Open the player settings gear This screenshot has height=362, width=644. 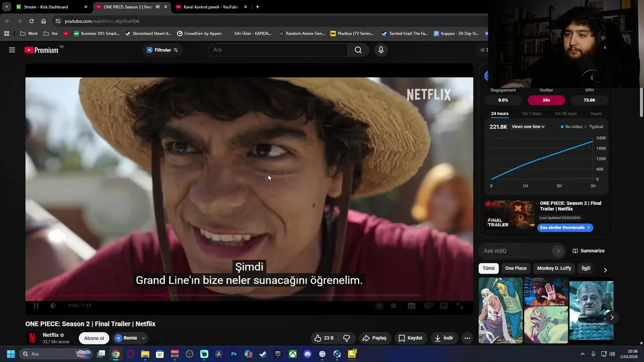click(428, 306)
